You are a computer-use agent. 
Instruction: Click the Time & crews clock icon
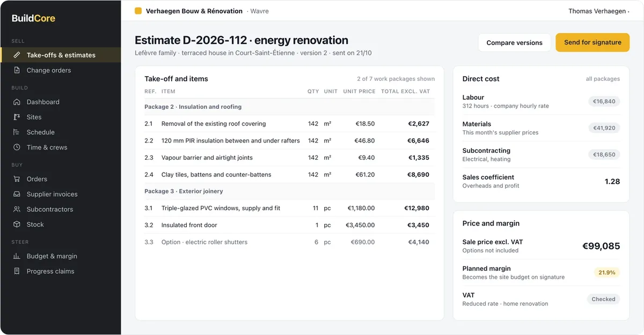tap(17, 147)
